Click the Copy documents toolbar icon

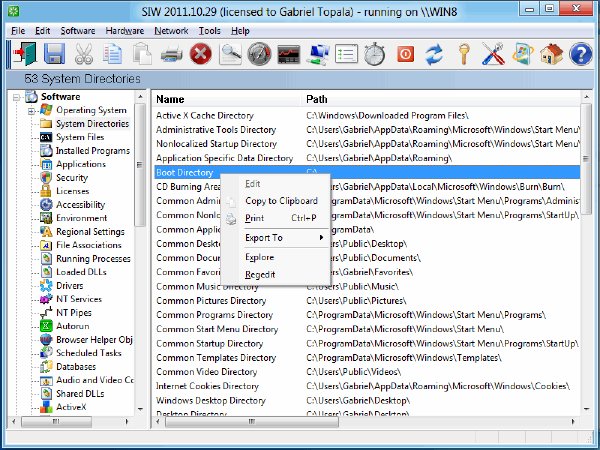click(112, 54)
